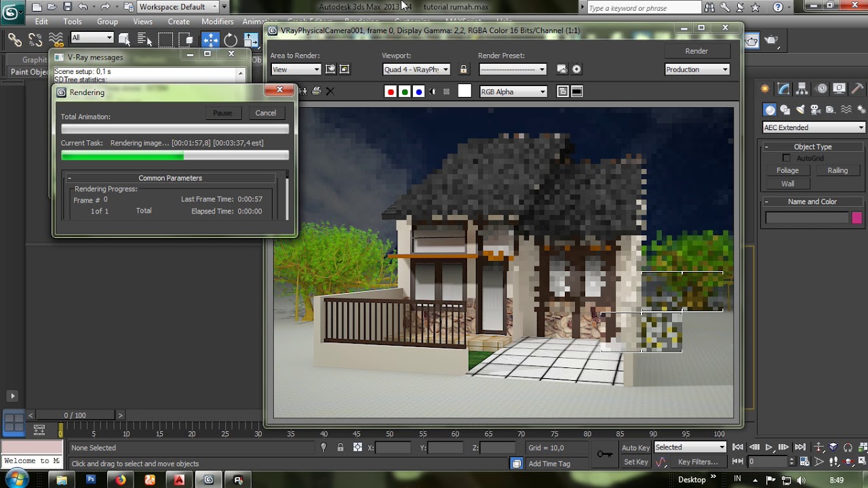Pause the rendering
This screenshot has height=488, width=868.
pos(222,113)
